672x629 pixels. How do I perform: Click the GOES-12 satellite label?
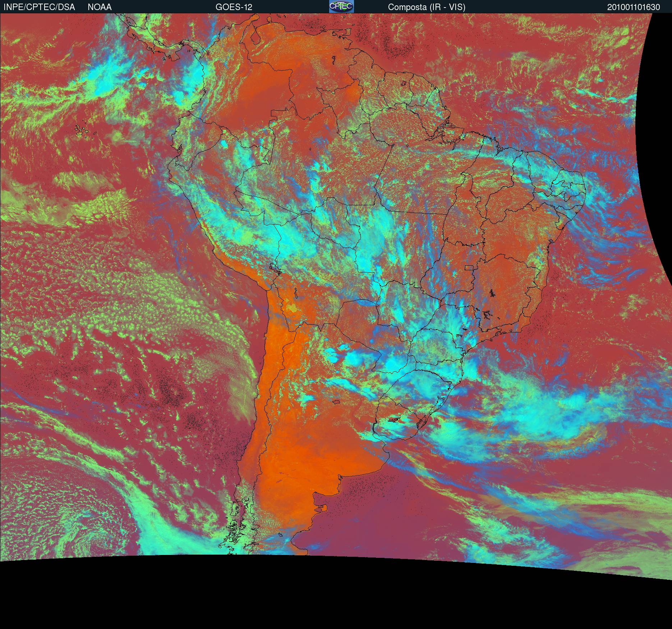[x=234, y=7]
